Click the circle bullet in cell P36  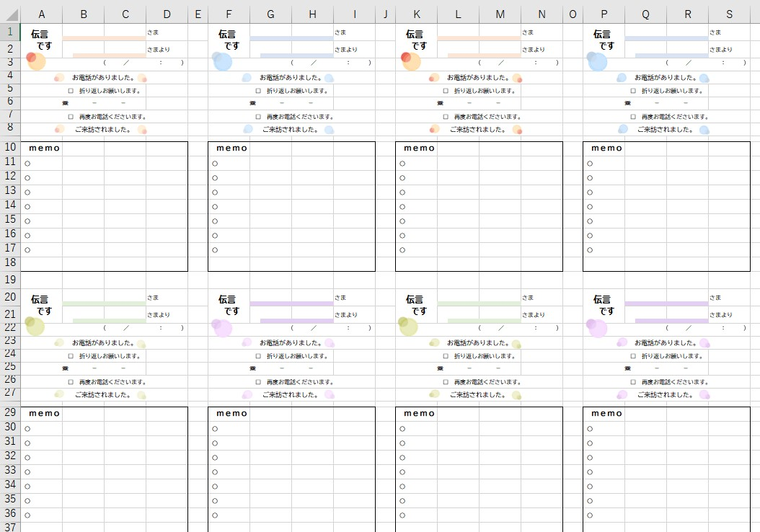click(x=590, y=515)
